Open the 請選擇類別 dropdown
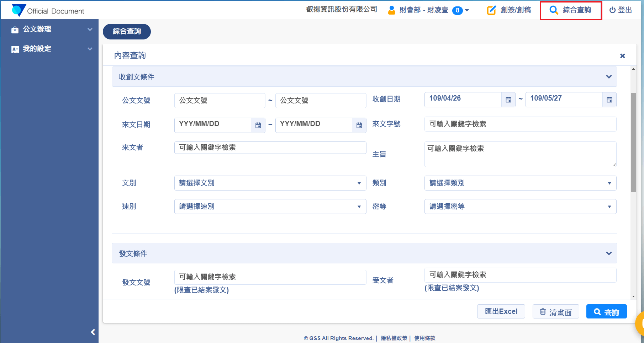This screenshot has height=343, width=644. (x=520, y=183)
